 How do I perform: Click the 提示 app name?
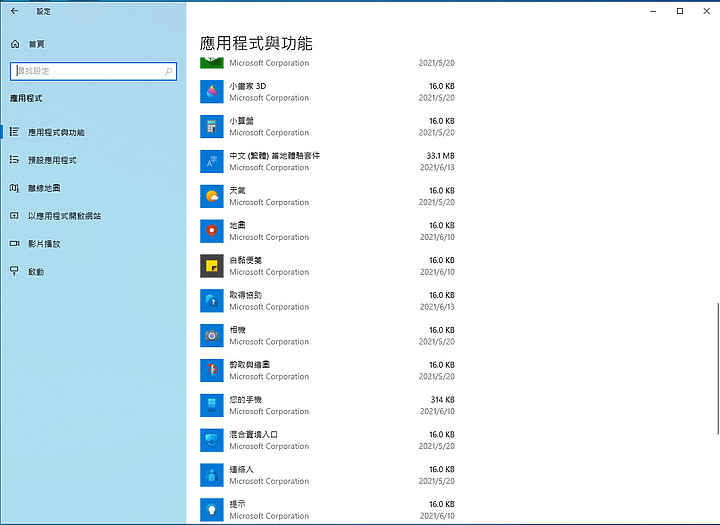pos(237,505)
